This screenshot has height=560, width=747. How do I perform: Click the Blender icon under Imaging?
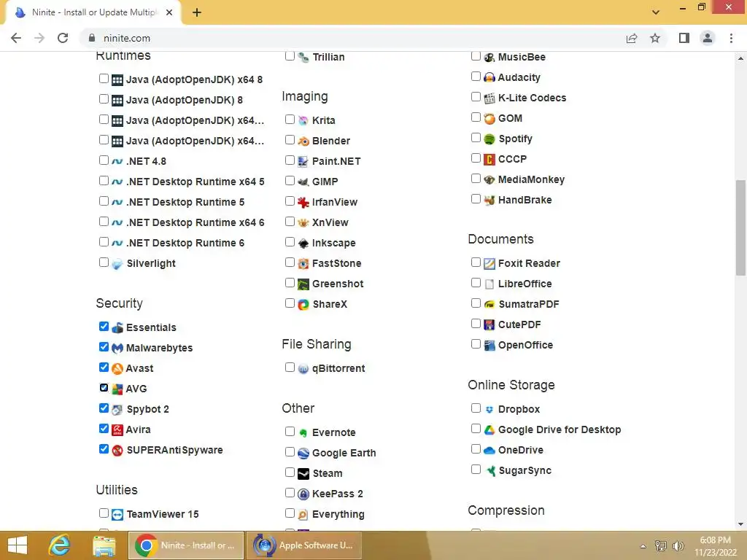tap(303, 141)
